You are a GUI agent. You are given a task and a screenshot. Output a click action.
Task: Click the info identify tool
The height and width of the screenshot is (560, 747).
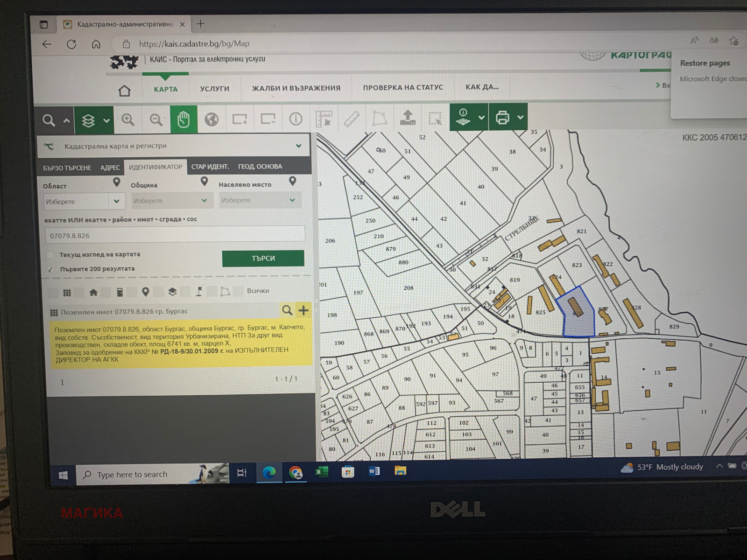pos(296,119)
